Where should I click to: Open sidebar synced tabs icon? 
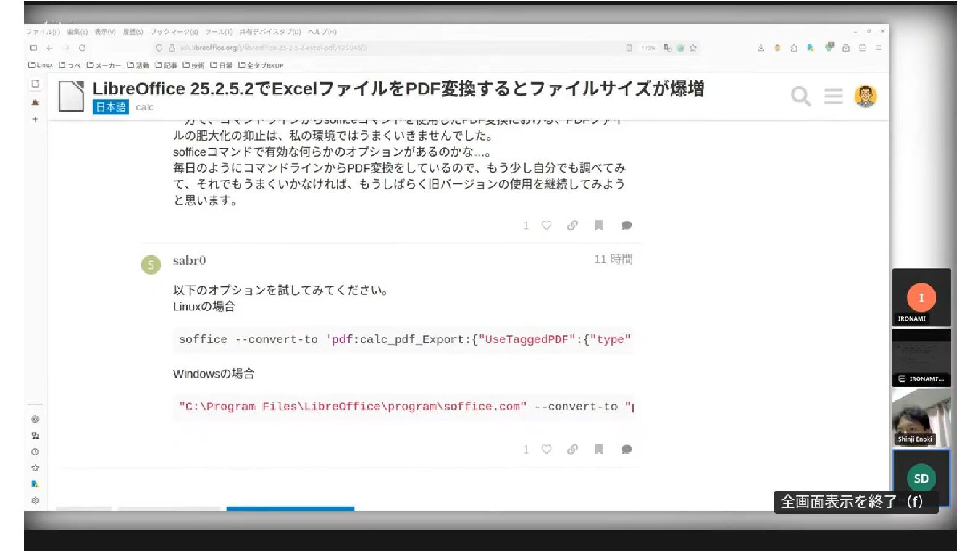(x=35, y=436)
